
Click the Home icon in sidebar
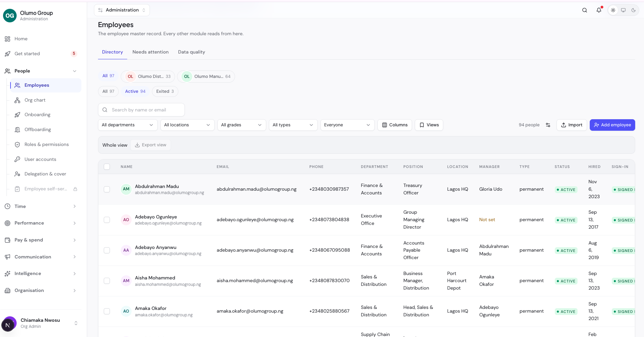click(x=7, y=39)
